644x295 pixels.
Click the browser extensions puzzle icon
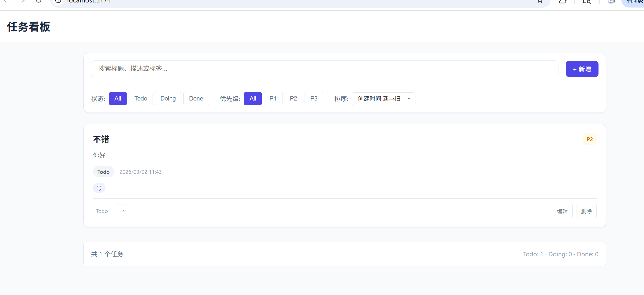pyautogui.click(x=563, y=2)
